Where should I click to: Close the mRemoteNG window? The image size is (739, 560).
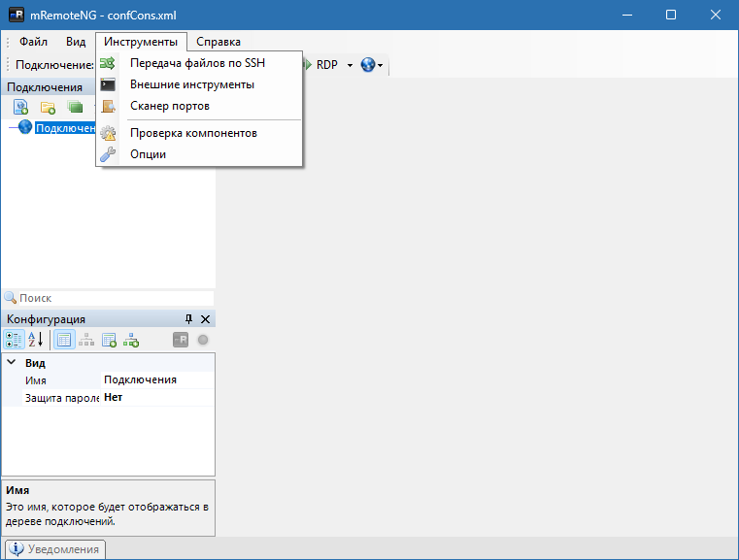(x=716, y=16)
